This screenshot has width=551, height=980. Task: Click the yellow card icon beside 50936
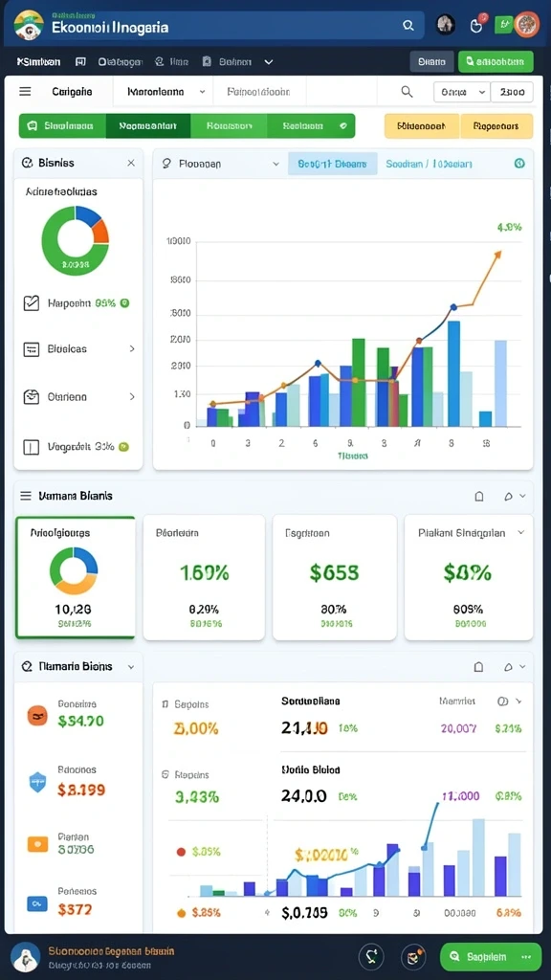[x=37, y=844]
